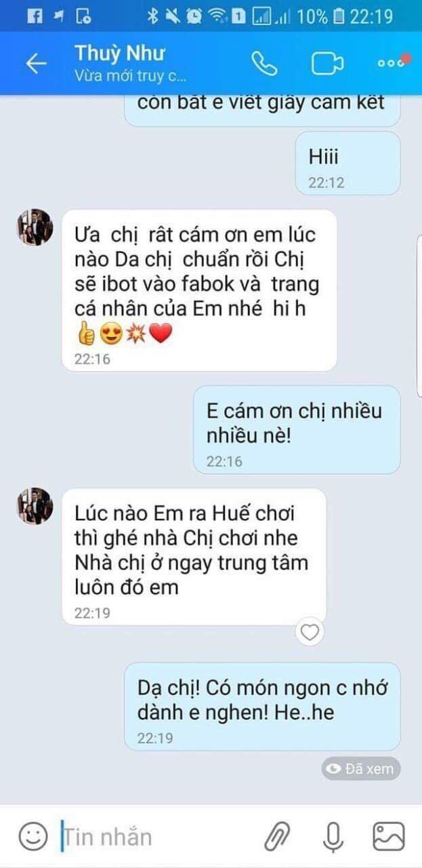Select the 'Dạ chị! Có món ngon' message
The image size is (422, 868).
pos(262,706)
